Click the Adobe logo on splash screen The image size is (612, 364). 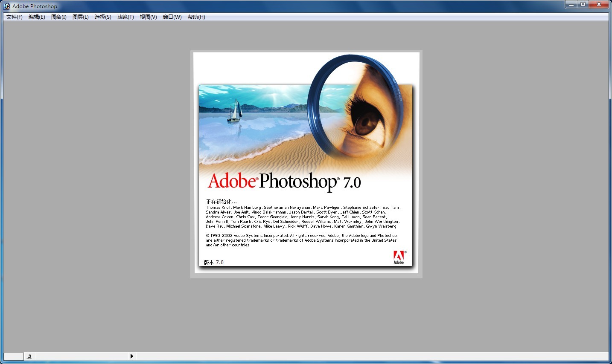point(399,257)
